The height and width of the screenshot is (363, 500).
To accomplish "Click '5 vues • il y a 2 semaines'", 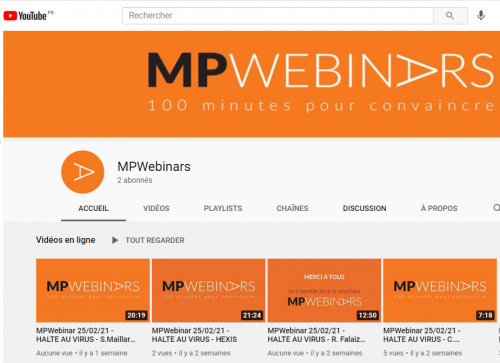I will [423, 353].
